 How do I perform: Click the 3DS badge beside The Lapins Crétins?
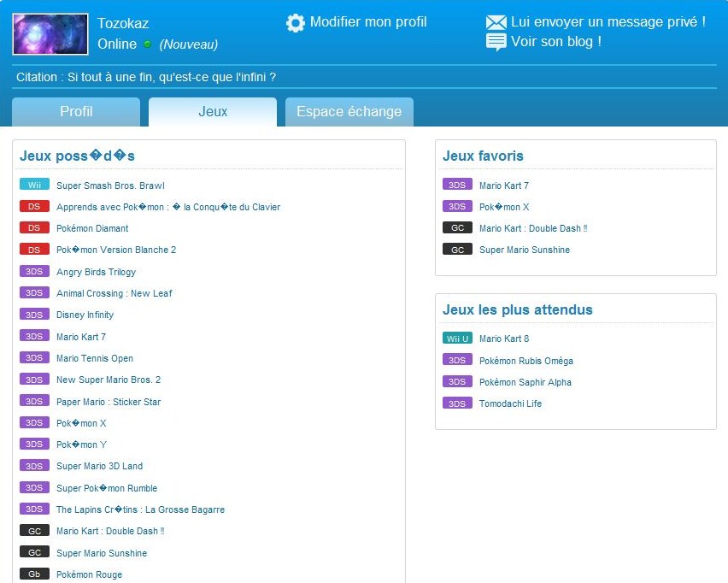pyautogui.click(x=34, y=509)
